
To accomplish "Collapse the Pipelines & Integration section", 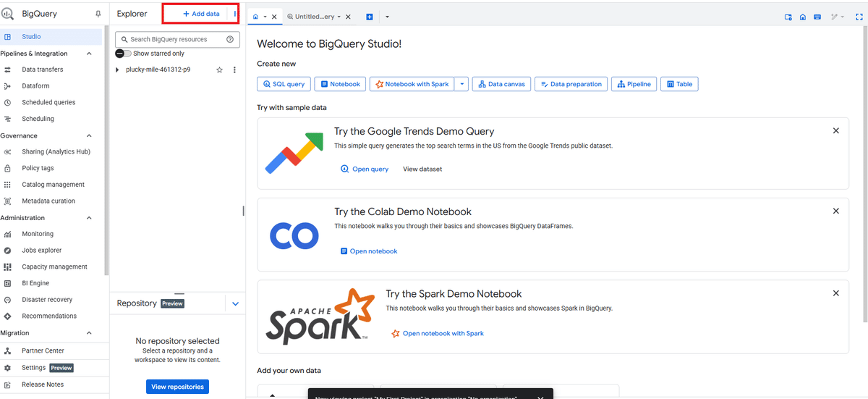I will pos(89,54).
